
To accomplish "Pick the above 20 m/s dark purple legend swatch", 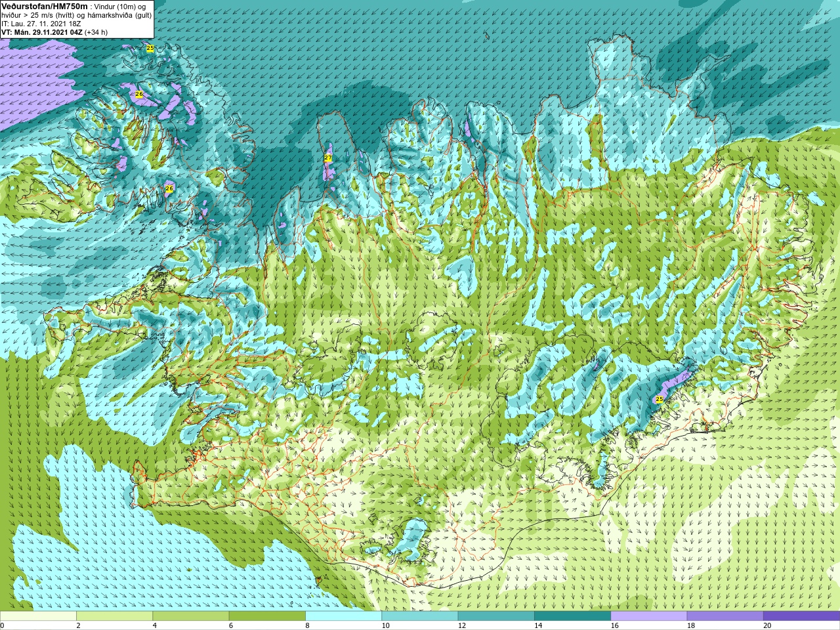I will (x=801, y=616).
